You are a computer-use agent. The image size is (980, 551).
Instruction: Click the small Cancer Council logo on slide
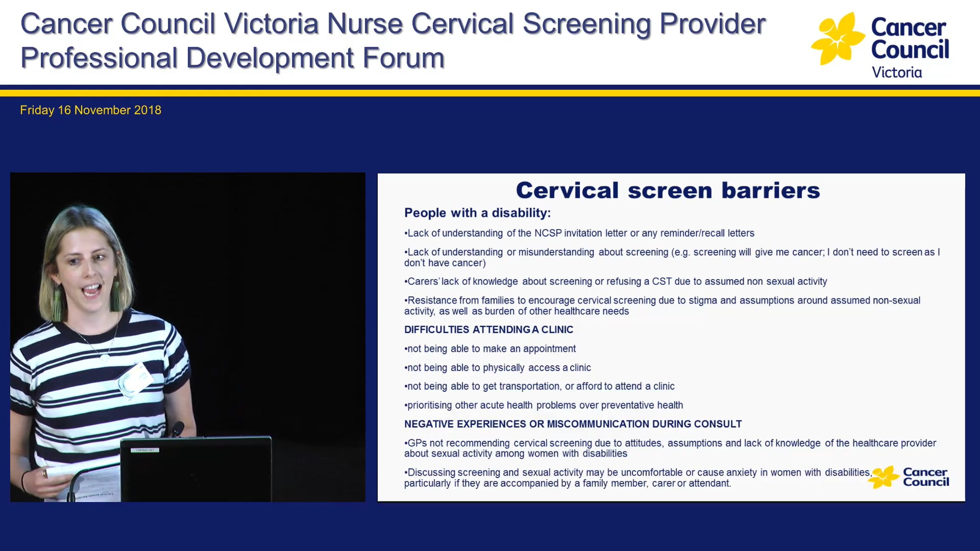(910, 477)
